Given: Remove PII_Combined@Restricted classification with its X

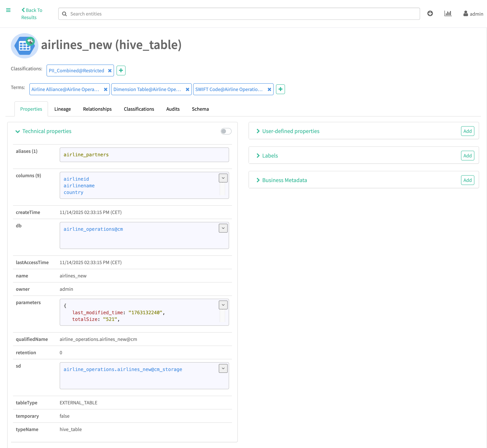Looking at the screenshot, I should point(110,70).
